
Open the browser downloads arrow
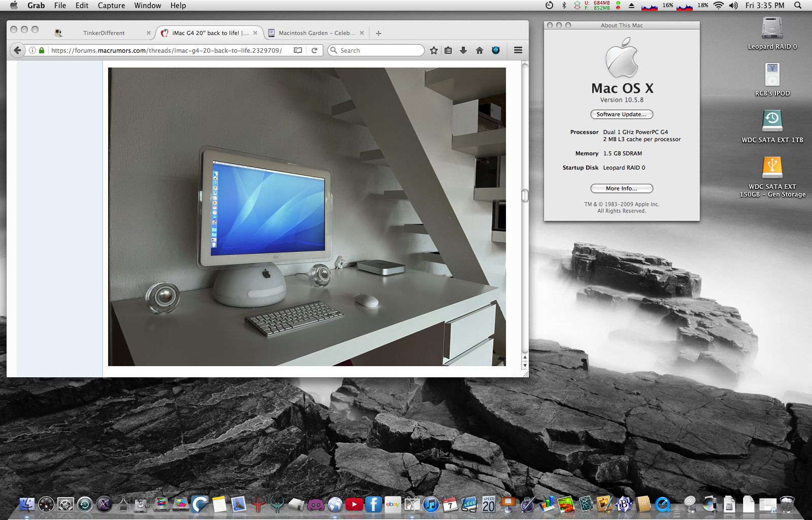(463, 50)
